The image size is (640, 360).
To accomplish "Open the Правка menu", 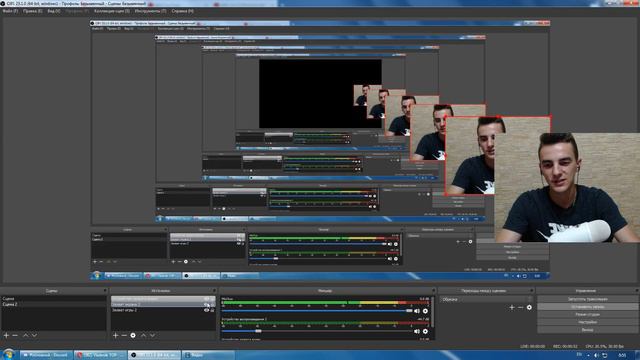I will 32,11.
